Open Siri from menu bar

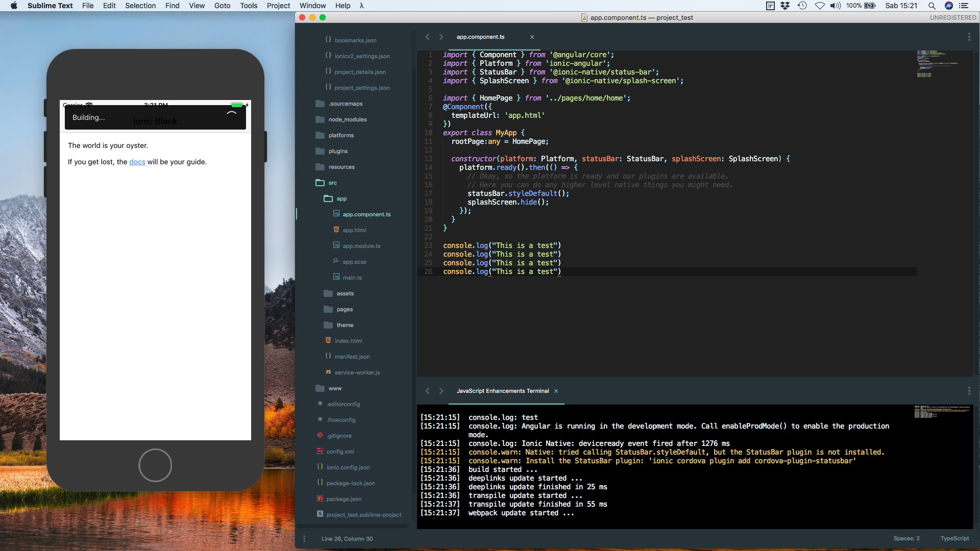click(948, 6)
